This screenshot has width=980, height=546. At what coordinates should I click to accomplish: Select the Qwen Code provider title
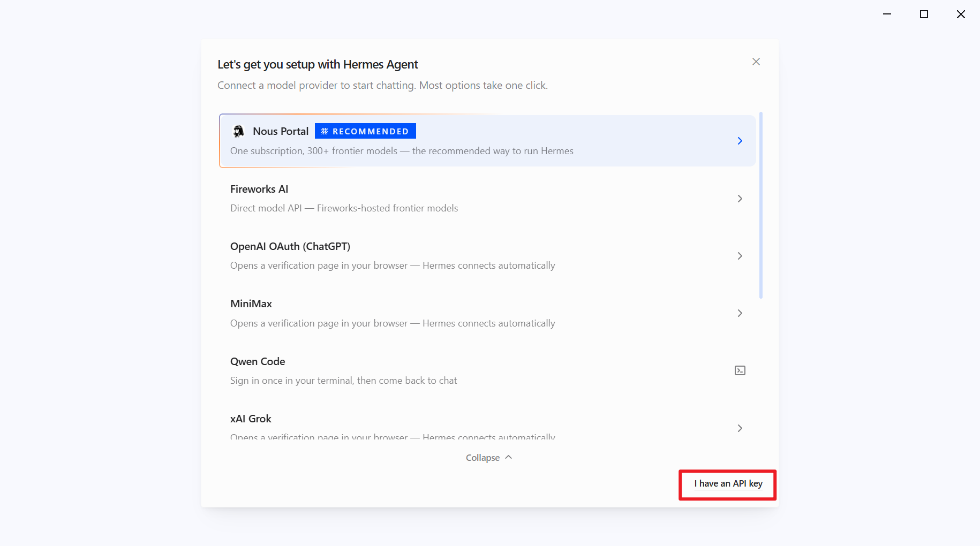(x=258, y=361)
